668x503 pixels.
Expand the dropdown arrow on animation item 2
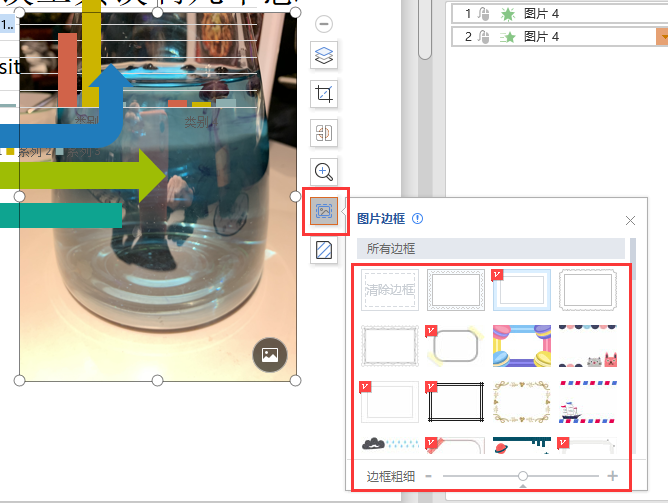click(661, 37)
